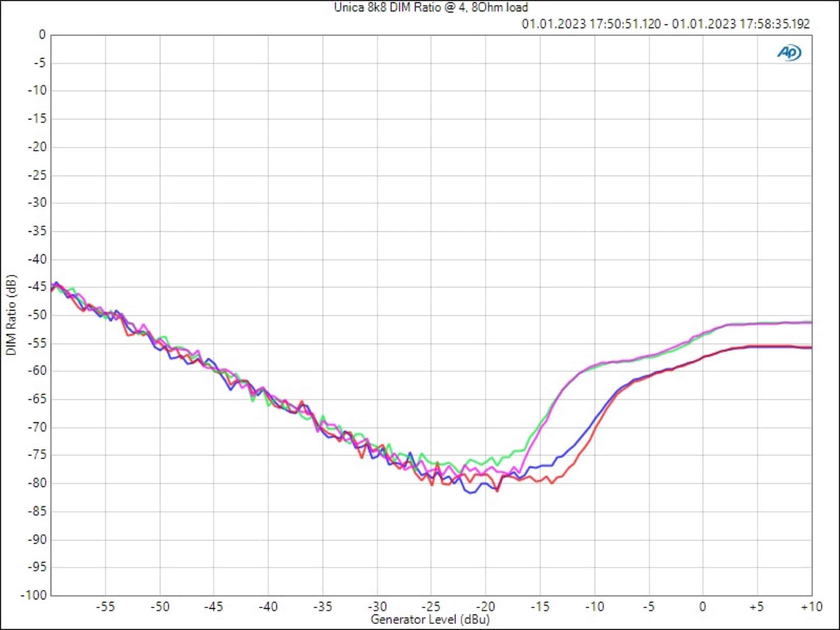This screenshot has width=840, height=630.
Task: Click the magenta curve's right end near -51 dB
Action: click(809, 322)
